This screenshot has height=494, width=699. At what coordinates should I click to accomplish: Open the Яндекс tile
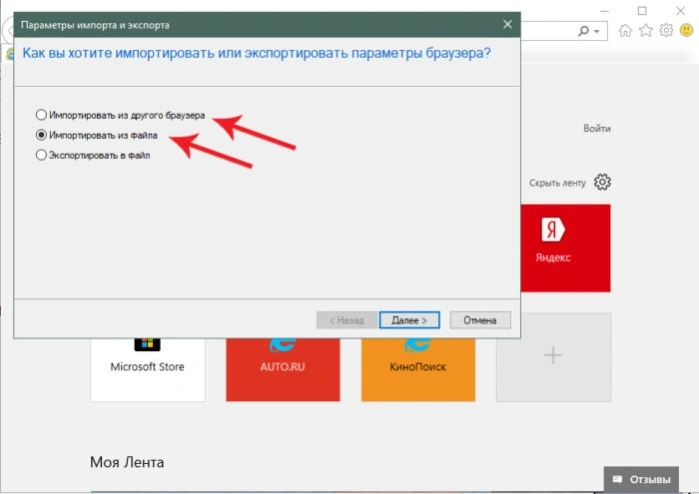[x=565, y=248]
